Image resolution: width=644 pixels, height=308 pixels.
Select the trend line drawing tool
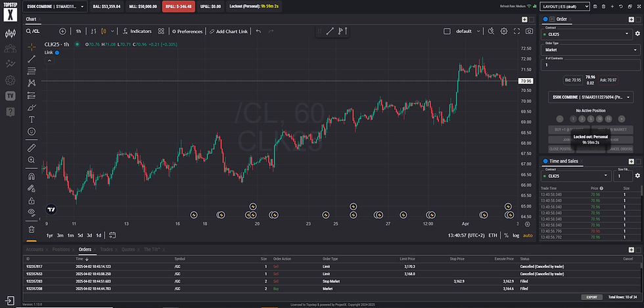(x=32, y=59)
